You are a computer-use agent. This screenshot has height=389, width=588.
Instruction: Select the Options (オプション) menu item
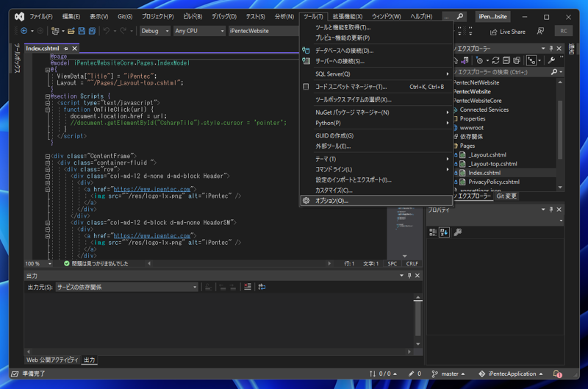[x=376, y=201]
